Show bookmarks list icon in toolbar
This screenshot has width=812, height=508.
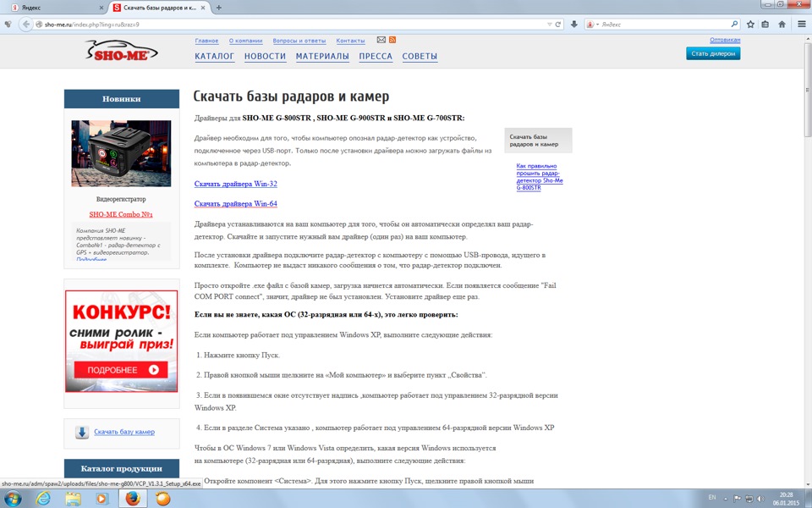(x=765, y=25)
